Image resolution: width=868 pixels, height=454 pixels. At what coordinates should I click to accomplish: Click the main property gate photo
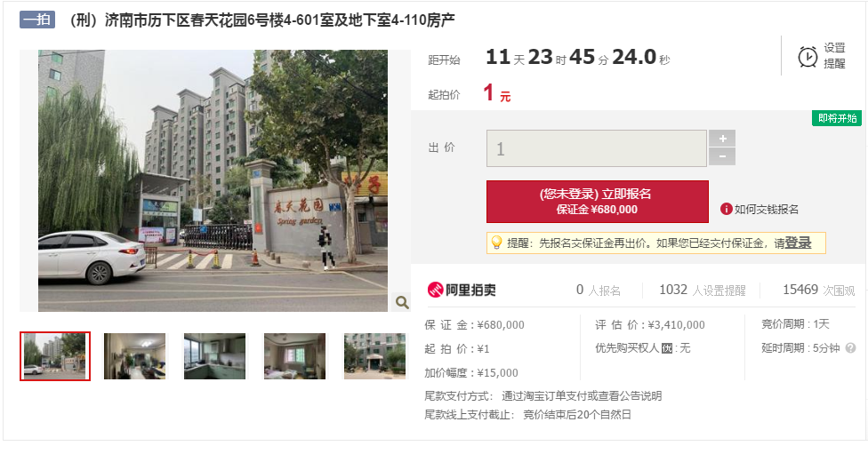[213, 181]
